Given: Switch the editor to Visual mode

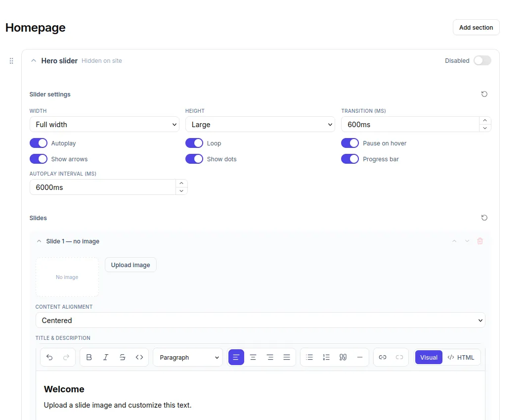Looking at the screenshot, I should pyautogui.click(x=429, y=357).
